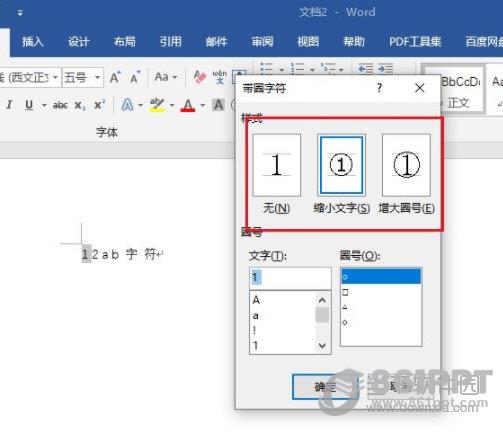Select the 缩小文字(S) style option

341,165
